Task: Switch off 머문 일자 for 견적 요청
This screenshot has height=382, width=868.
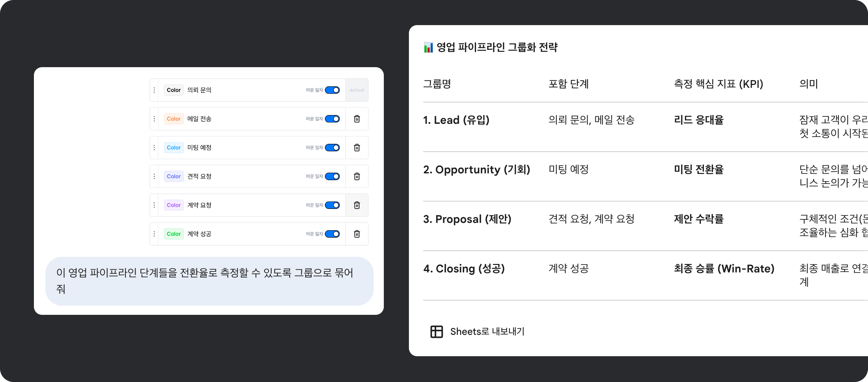Action: tap(332, 176)
